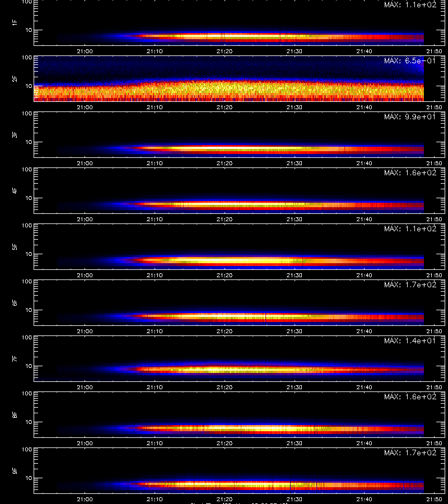Select the MAX value in the 1F panel
448x504 pixels.
(410, 5)
